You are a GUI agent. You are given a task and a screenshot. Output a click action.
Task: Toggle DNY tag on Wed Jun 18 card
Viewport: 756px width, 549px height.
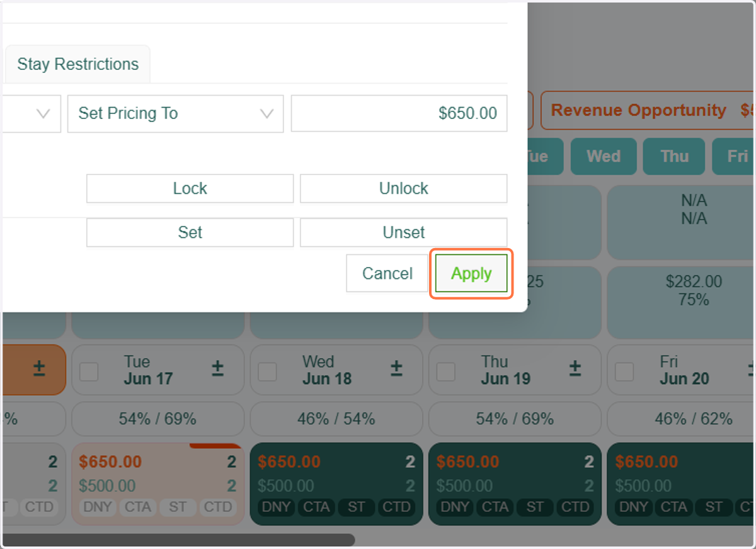(x=276, y=507)
